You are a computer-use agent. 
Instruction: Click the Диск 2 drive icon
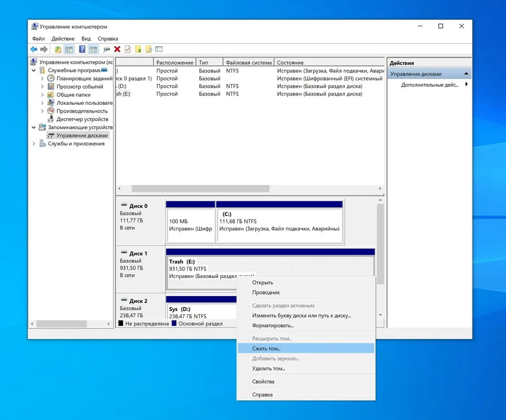click(x=124, y=300)
